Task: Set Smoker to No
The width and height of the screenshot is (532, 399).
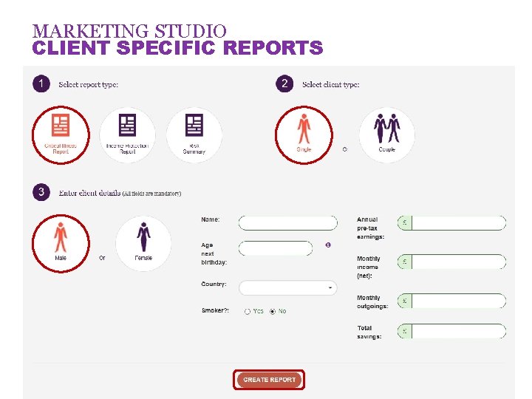Action: [273, 312]
